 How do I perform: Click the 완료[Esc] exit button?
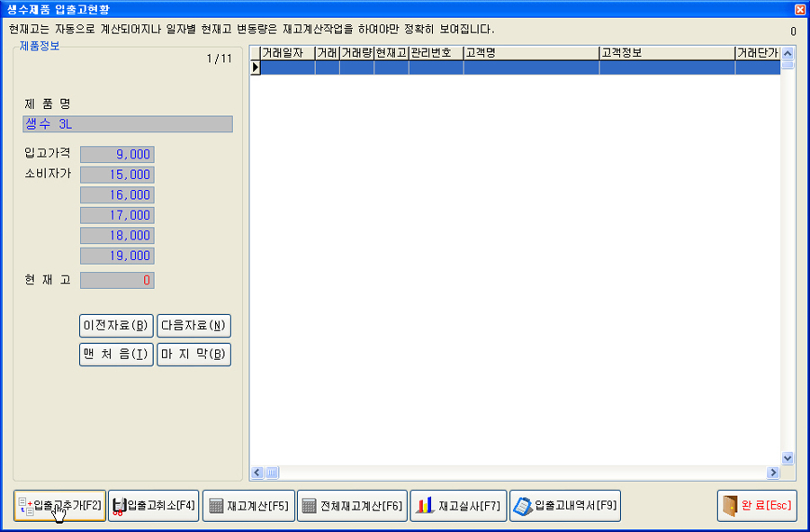point(757,506)
